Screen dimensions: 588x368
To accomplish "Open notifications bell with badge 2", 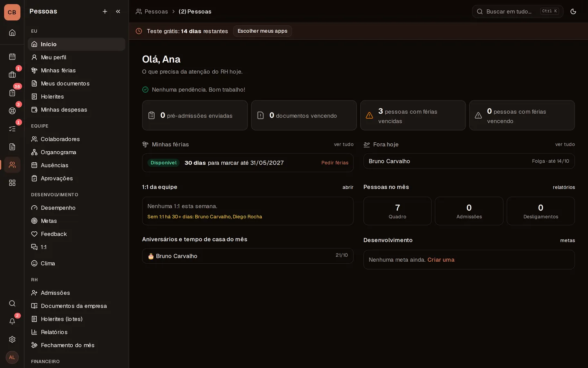I will point(12,321).
